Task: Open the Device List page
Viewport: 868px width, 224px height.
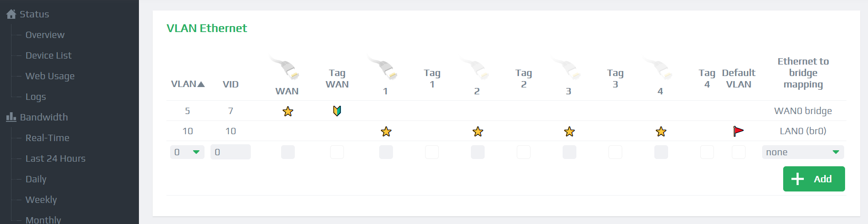Action: (49, 55)
